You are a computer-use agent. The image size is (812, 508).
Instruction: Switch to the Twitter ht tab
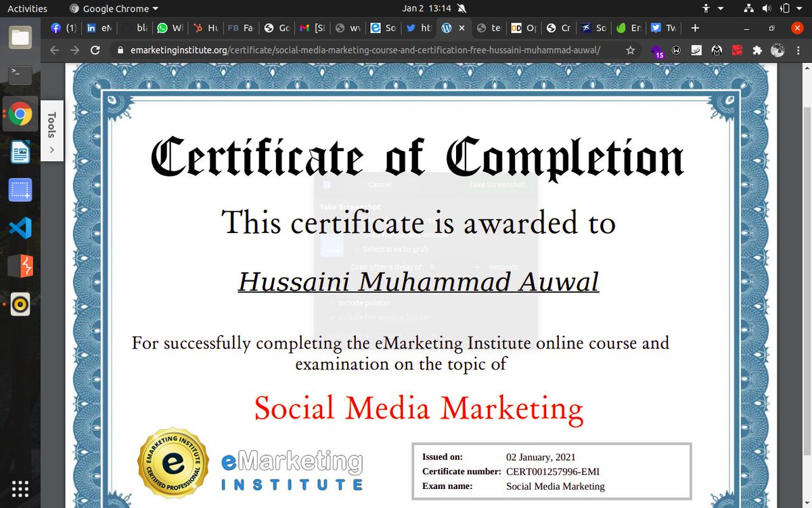pyautogui.click(x=418, y=28)
